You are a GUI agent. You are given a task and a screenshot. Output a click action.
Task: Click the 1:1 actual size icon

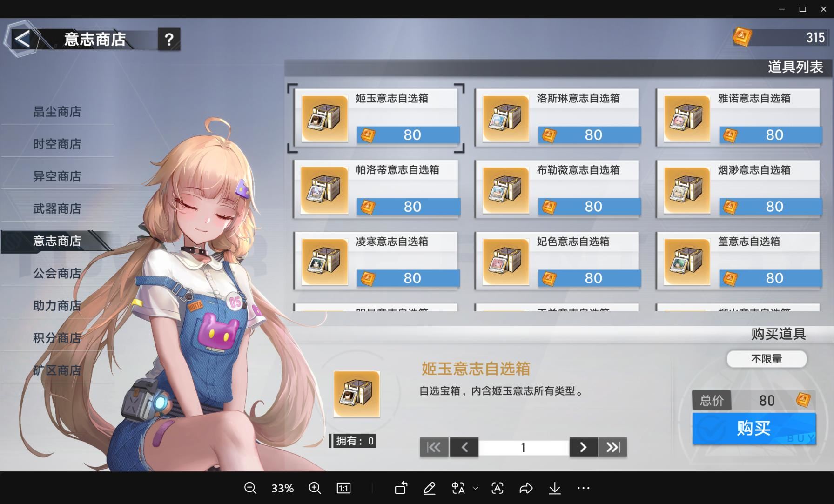[x=343, y=488]
